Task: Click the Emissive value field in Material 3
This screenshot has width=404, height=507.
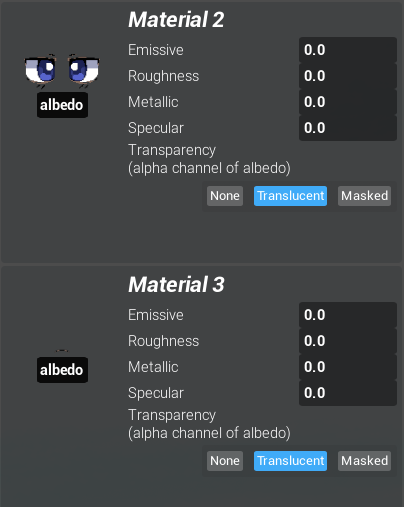Action: (x=348, y=315)
